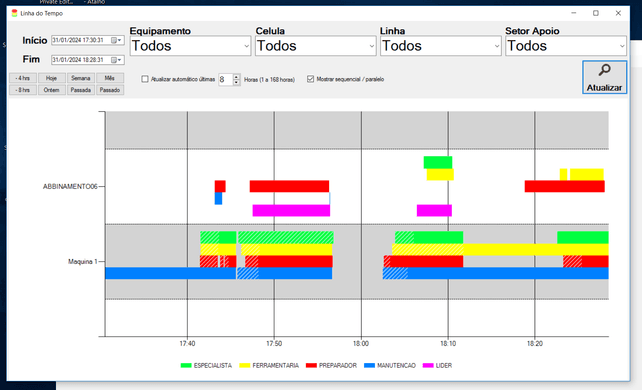Click the '- 4 hrs' quick range button
The height and width of the screenshot is (390, 642).
[x=23, y=78]
